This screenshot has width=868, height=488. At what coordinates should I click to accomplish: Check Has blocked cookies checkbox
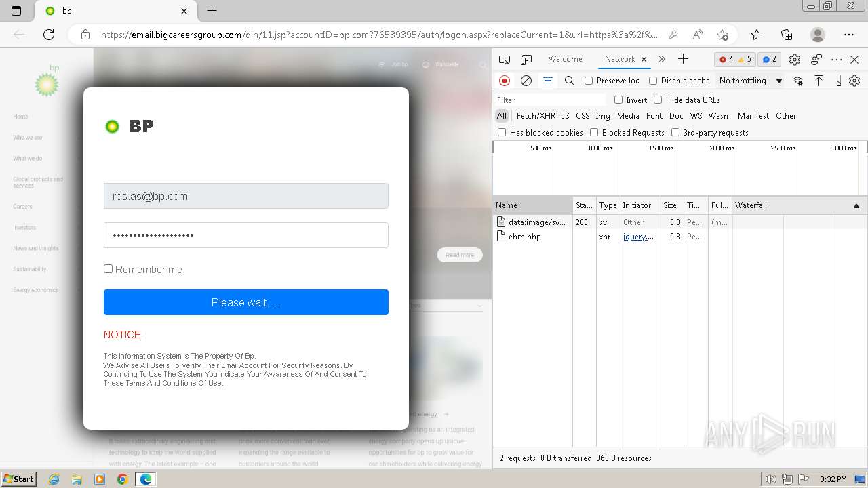click(502, 132)
